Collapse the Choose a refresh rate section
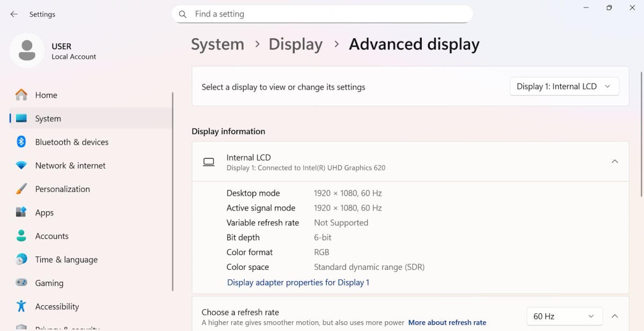The width and height of the screenshot is (644, 331). [x=614, y=316]
